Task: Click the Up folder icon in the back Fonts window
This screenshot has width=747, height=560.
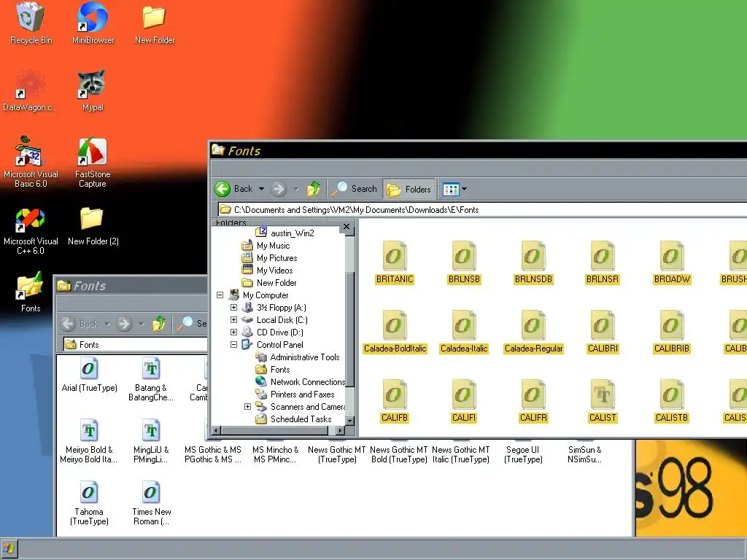Action: (158, 324)
